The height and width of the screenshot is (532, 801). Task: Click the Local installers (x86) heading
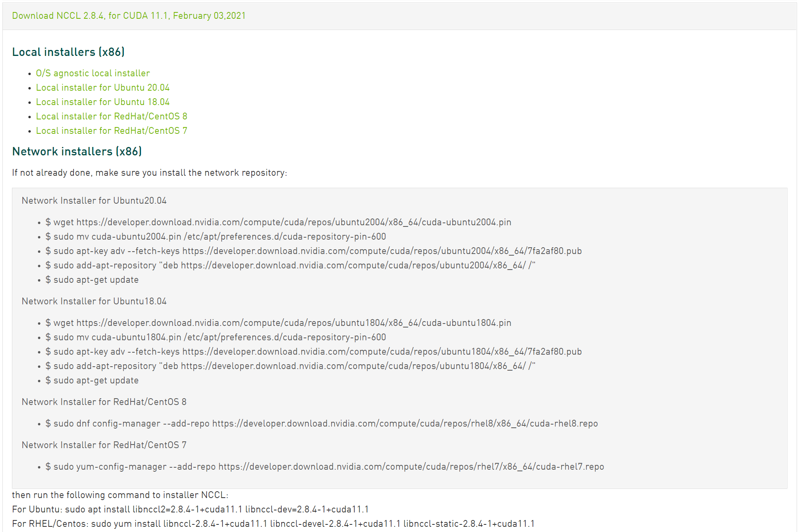tap(68, 52)
